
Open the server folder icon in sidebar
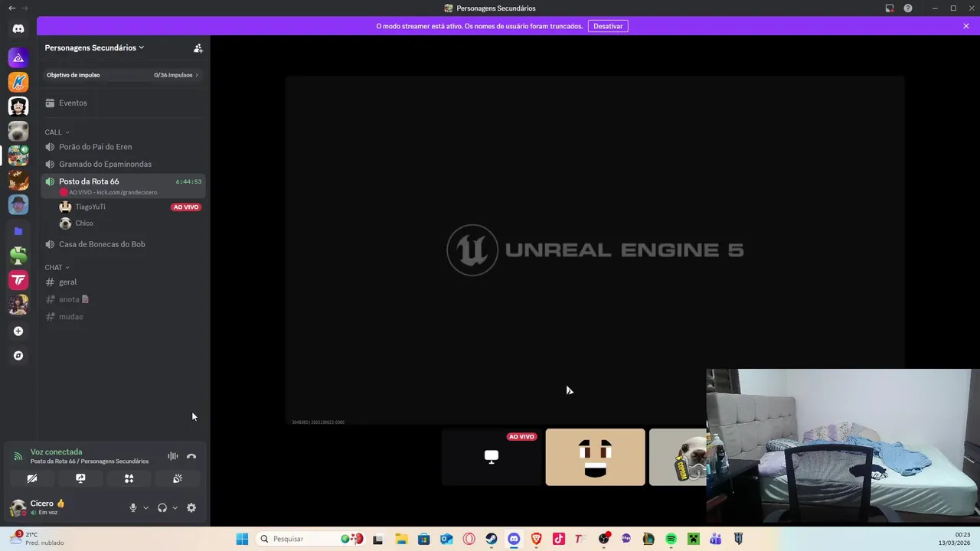18,230
